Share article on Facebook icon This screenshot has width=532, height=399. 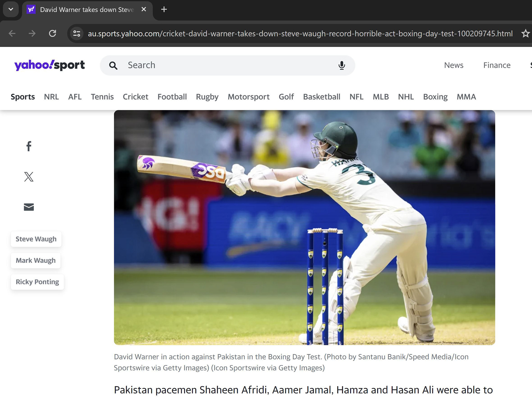click(x=29, y=146)
